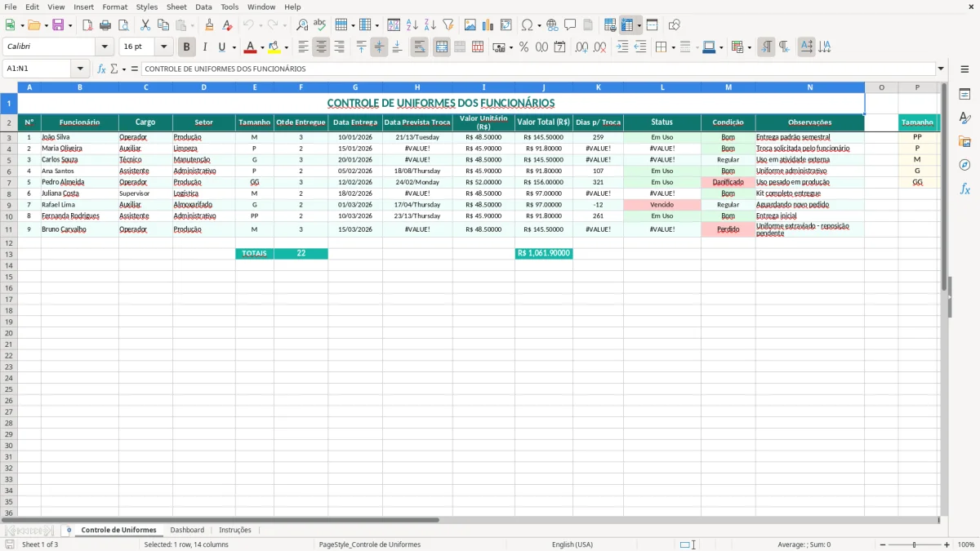Screen dimensions: 980x551
Task: Open Font Color dropdown arrow
Action: [x=263, y=47]
